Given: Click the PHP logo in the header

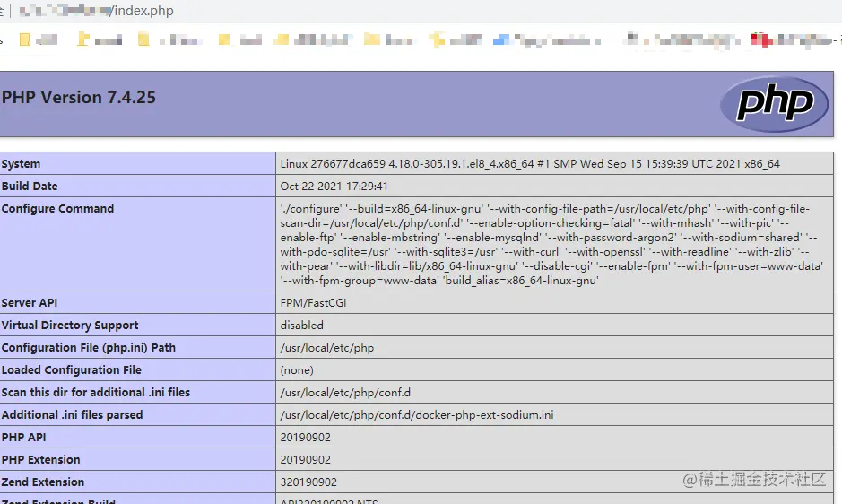Looking at the screenshot, I should coord(774,104).
